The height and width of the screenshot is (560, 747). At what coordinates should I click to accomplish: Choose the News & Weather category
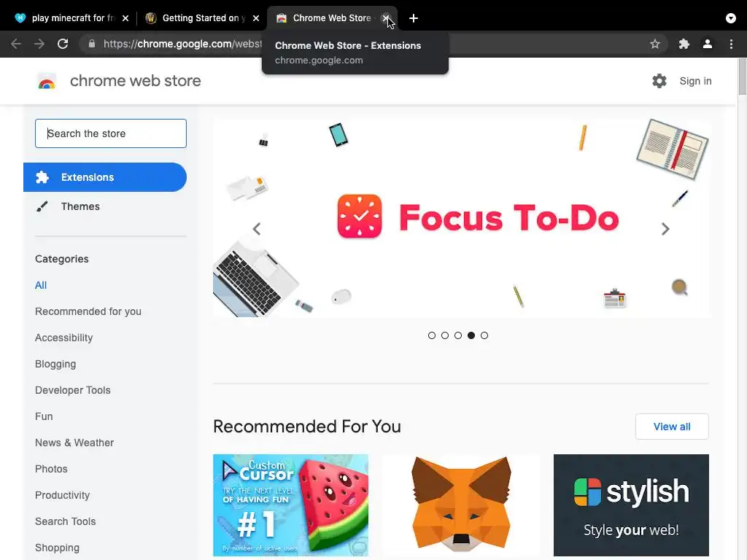(x=74, y=443)
